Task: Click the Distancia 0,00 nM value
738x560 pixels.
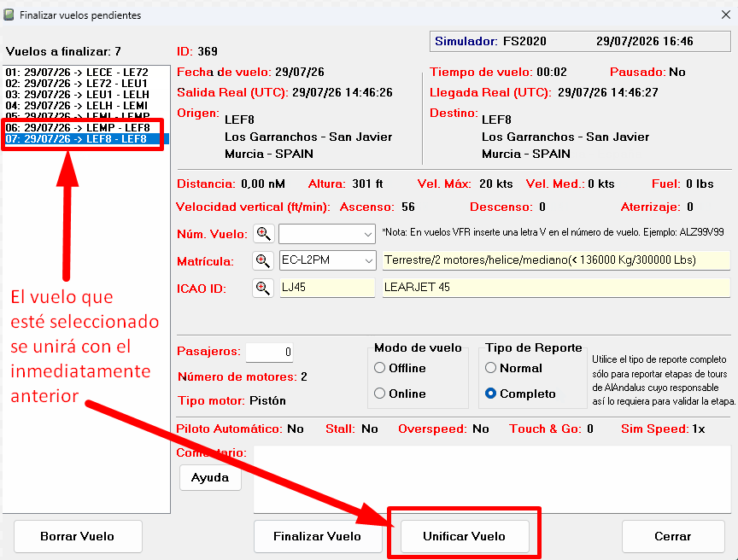Action: coord(262,184)
